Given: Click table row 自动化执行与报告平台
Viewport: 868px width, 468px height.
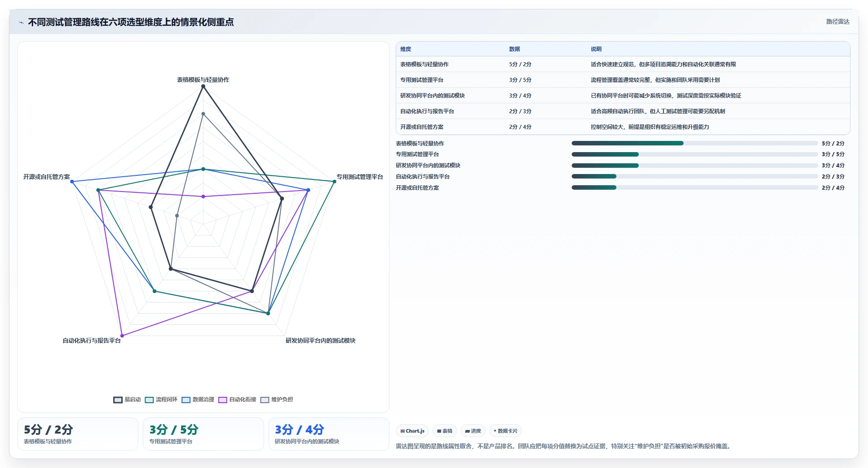Looking at the screenshot, I should (x=623, y=111).
